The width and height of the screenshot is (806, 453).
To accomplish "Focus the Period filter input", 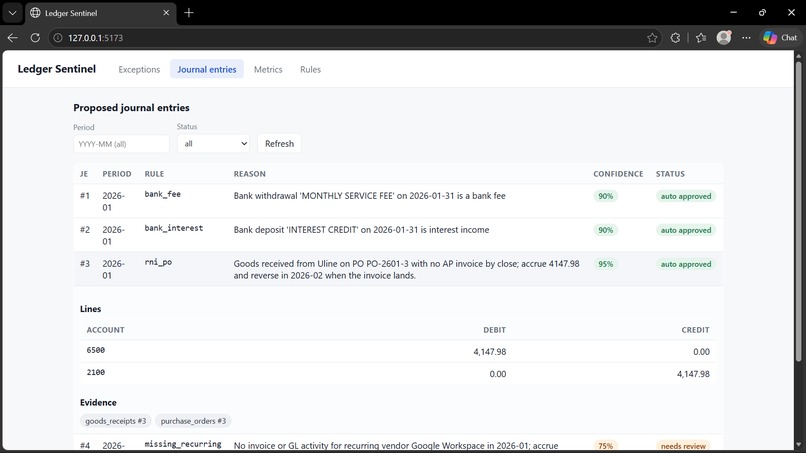I will click(121, 143).
